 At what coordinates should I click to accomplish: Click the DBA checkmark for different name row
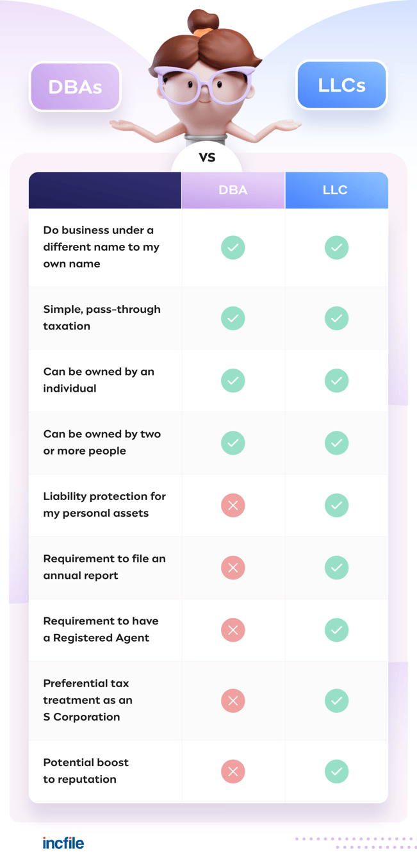pos(233,247)
